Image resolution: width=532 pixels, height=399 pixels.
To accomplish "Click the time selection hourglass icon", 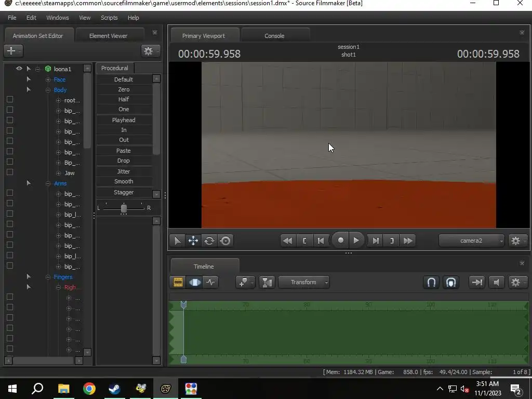I will point(267,282).
